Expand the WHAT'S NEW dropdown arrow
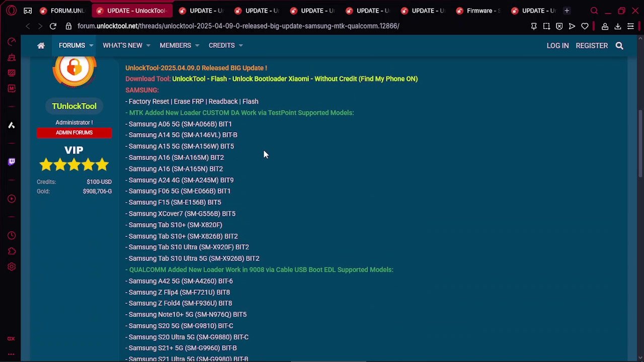Screen dimensions: 644x362 (148, 46)
